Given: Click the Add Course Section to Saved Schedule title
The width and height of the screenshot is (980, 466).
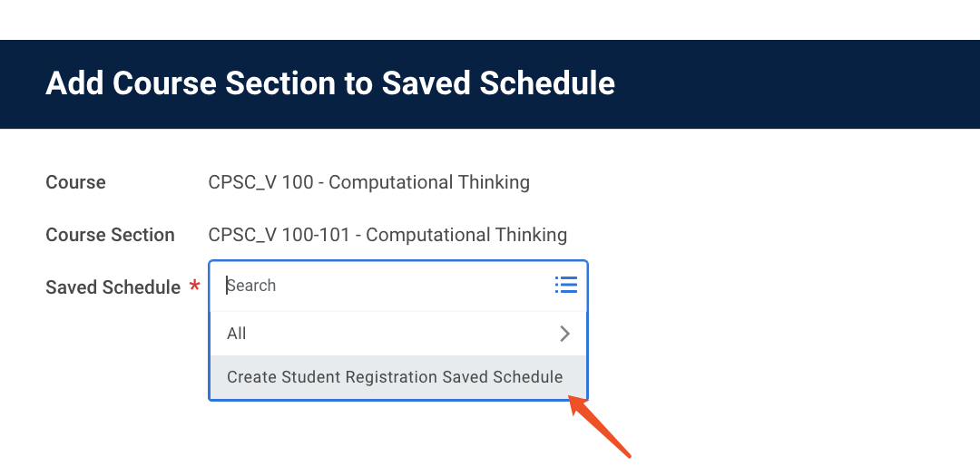Looking at the screenshot, I should (x=330, y=83).
